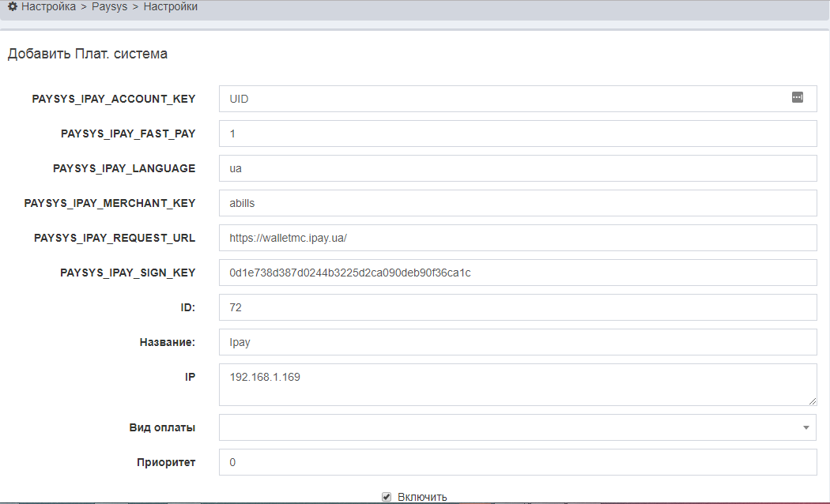Viewport: 830px width, 504px height.
Task: Click the Приоритет input field
Action: coord(518,462)
